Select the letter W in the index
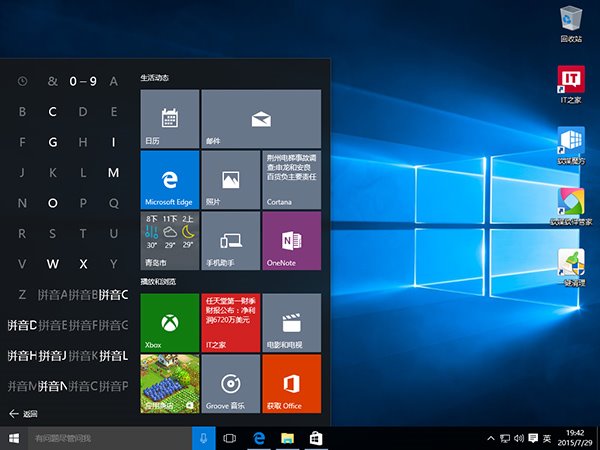The image size is (600, 450). [x=53, y=264]
